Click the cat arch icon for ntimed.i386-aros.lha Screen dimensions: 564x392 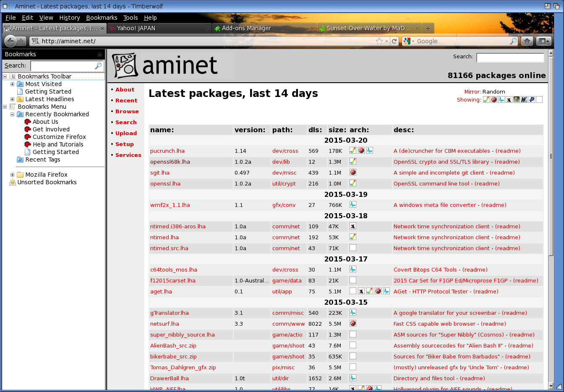(x=353, y=226)
